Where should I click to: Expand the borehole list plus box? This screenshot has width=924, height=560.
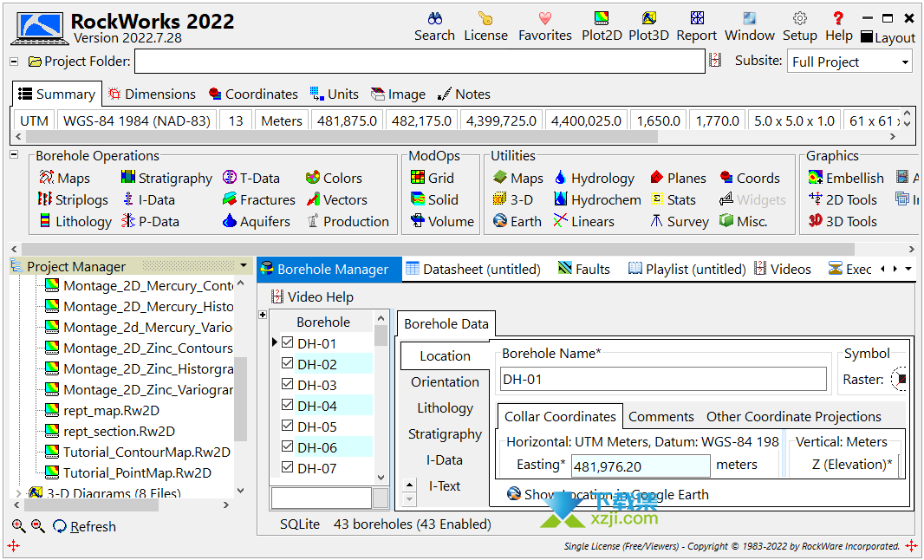(x=263, y=315)
